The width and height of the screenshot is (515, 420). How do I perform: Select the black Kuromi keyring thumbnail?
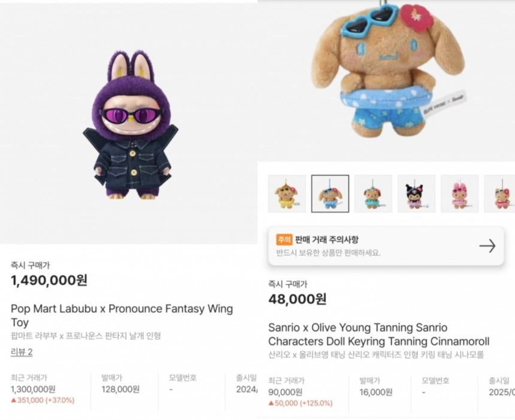click(x=416, y=194)
